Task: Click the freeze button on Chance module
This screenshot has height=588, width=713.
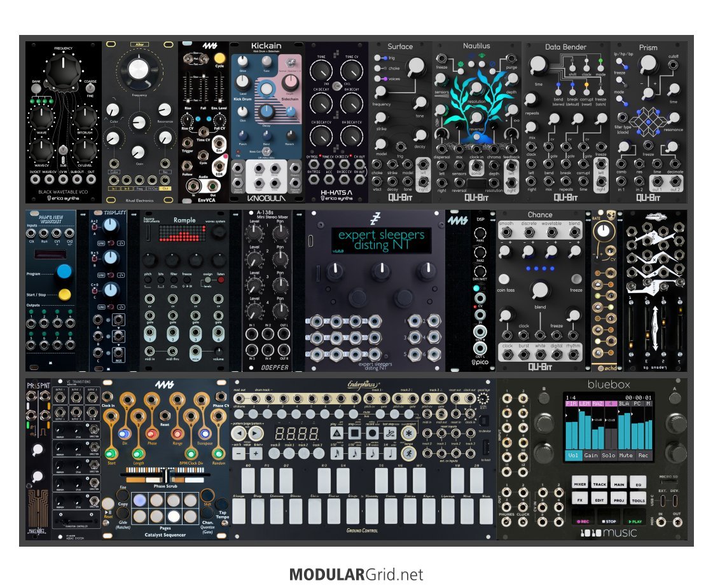Action: (576, 278)
